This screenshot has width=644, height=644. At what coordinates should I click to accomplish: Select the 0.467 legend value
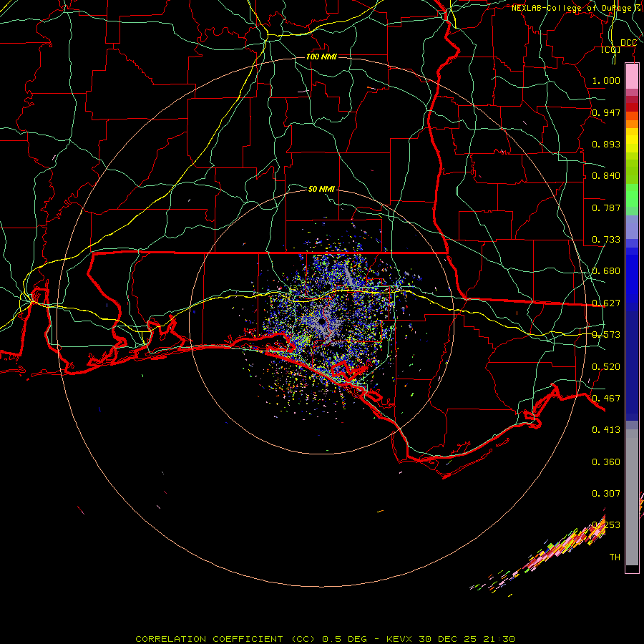click(x=606, y=399)
